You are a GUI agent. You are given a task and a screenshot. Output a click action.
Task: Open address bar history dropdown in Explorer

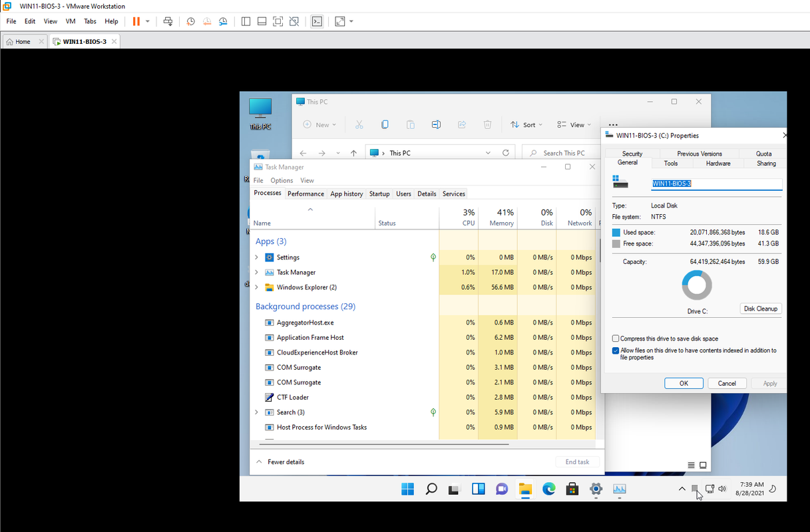[x=489, y=153]
